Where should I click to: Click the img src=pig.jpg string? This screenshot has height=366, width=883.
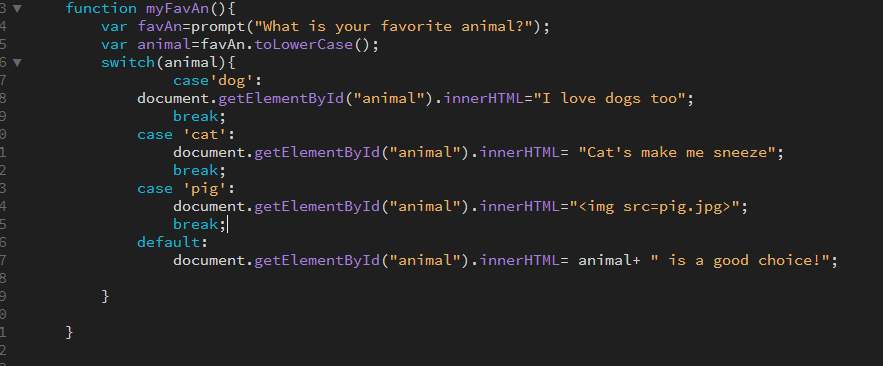654,207
